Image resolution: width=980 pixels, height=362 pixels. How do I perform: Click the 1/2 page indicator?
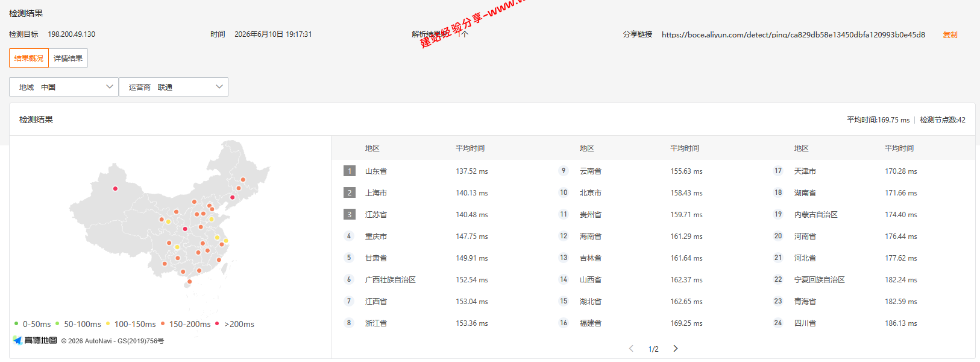click(653, 349)
